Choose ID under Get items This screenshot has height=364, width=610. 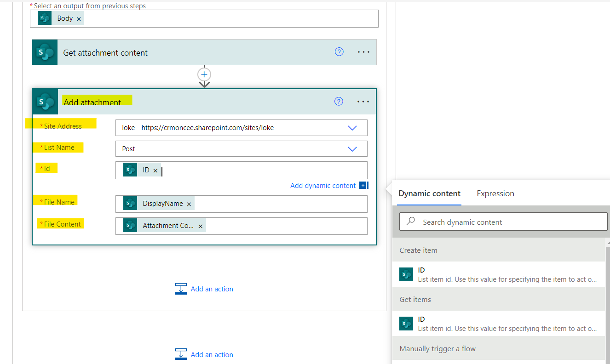click(x=499, y=324)
